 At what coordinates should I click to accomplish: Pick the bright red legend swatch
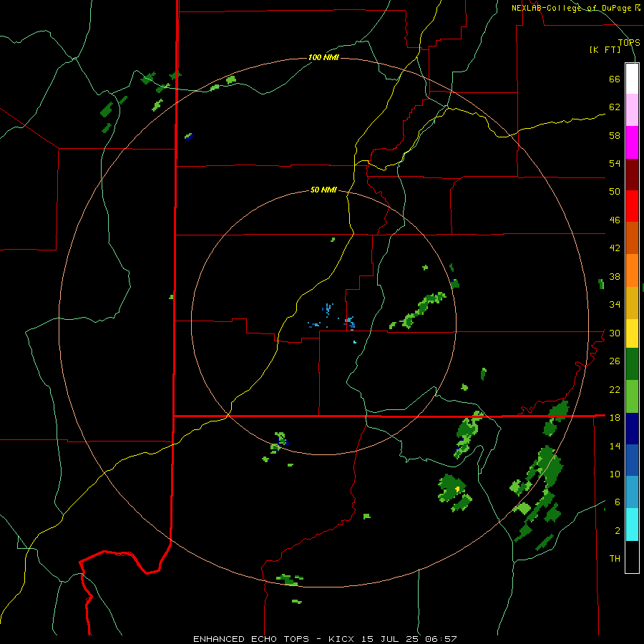tap(632, 206)
